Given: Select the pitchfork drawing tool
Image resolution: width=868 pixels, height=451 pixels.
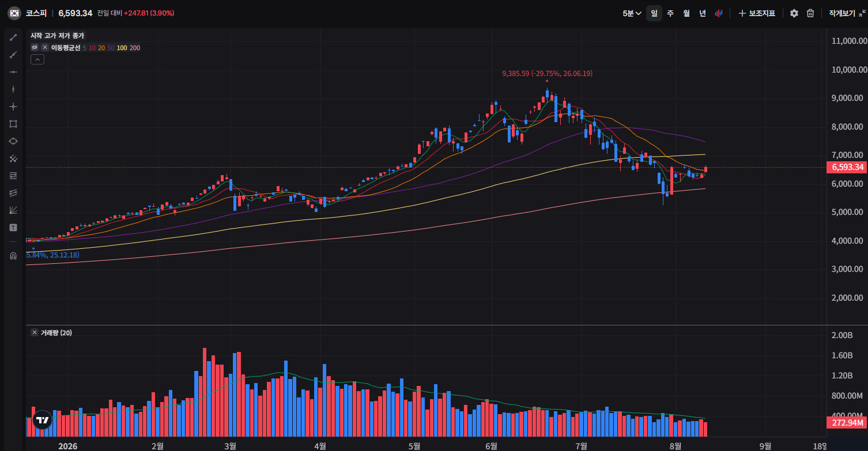Looking at the screenshot, I should pyautogui.click(x=13, y=158).
